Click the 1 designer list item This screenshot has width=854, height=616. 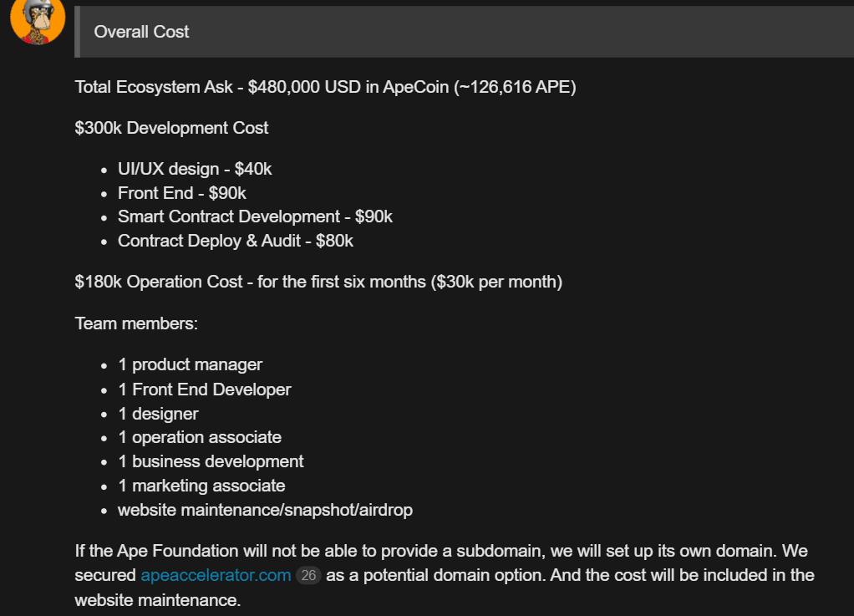[158, 414]
